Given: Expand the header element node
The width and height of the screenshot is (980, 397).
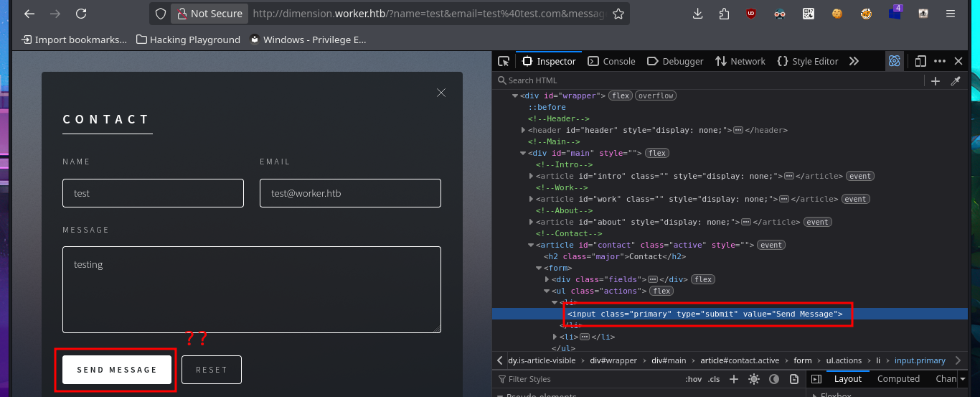Looking at the screenshot, I should (524, 130).
